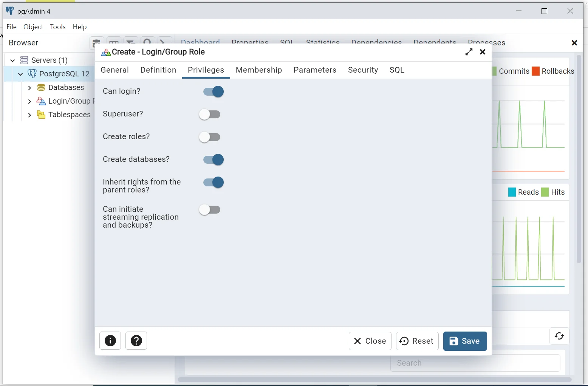Click the Servers group icon
Viewport: 588px width, 386px height.
[x=24, y=60]
